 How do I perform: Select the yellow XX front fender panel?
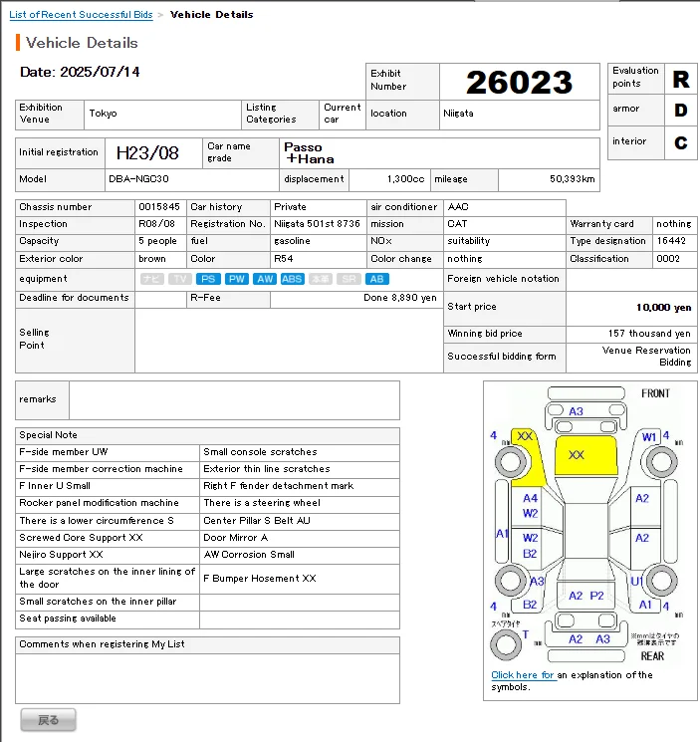coord(525,437)
